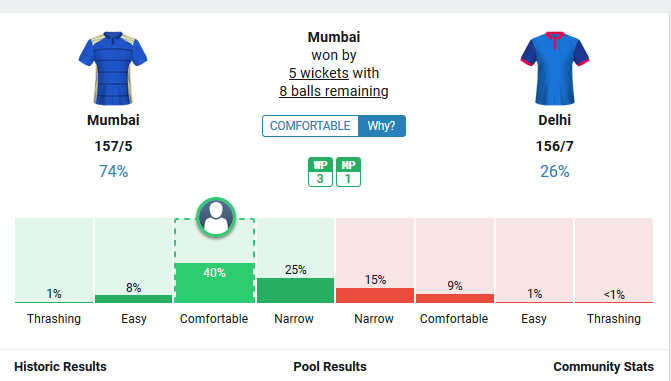Open the Why? explanation button
The image size is (671, 381).
click(x=382, y=126)
